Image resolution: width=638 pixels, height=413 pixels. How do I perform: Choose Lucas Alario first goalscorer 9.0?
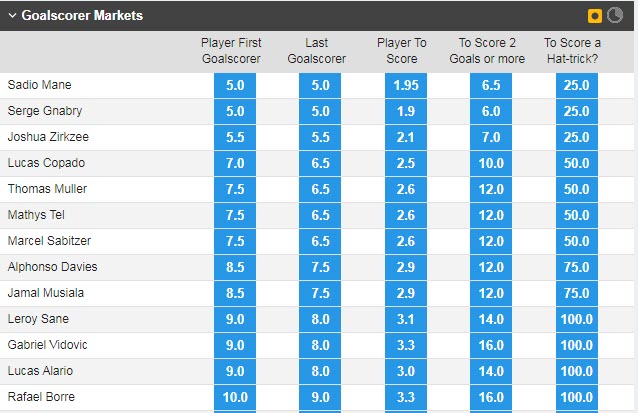(235, 371)
